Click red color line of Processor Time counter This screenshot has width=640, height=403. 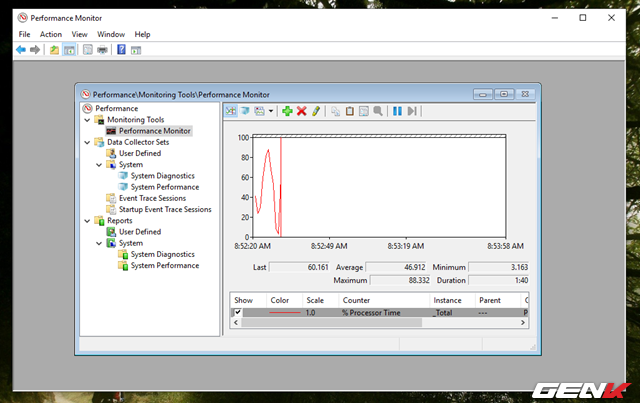tap(284, 313)
